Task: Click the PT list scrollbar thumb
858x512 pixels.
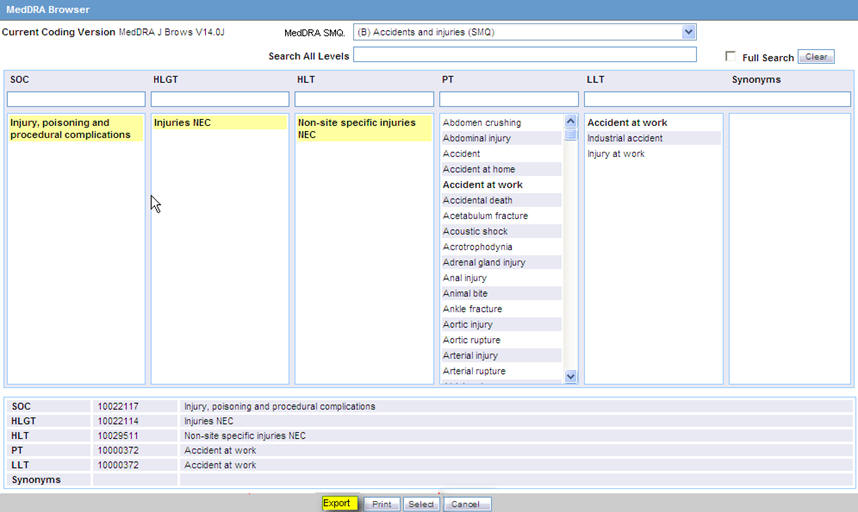Action: [571, 134]
